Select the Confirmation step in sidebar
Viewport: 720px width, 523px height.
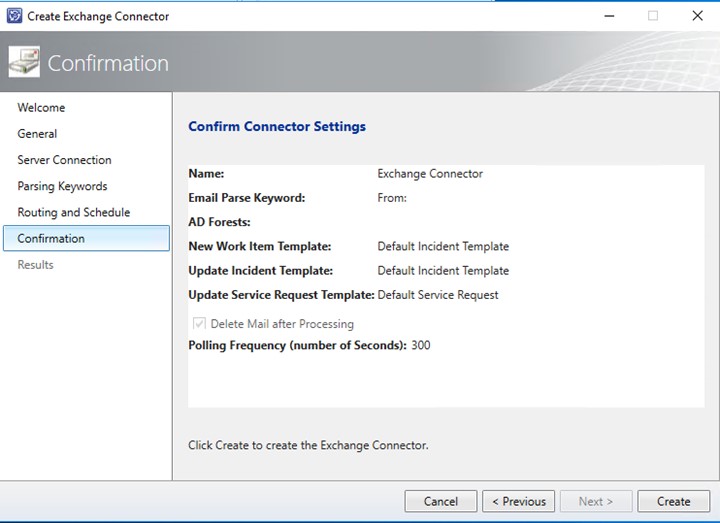(86, 238)
